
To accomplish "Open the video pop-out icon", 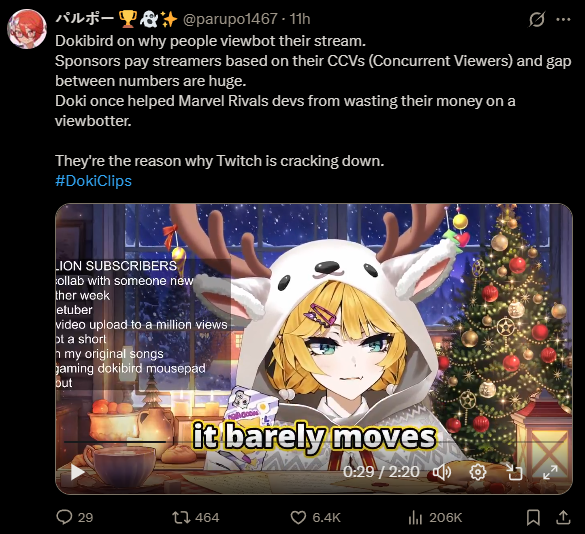I will coord(514,472).
